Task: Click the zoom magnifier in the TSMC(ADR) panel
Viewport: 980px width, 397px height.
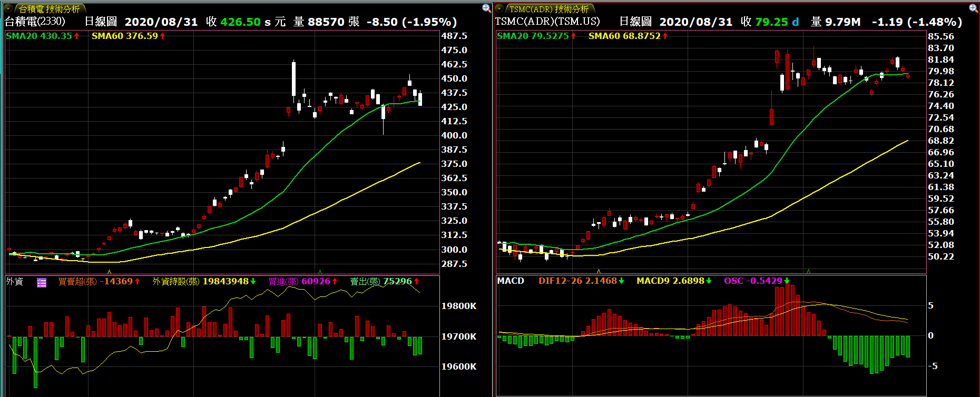Action: tap(973, 8)
